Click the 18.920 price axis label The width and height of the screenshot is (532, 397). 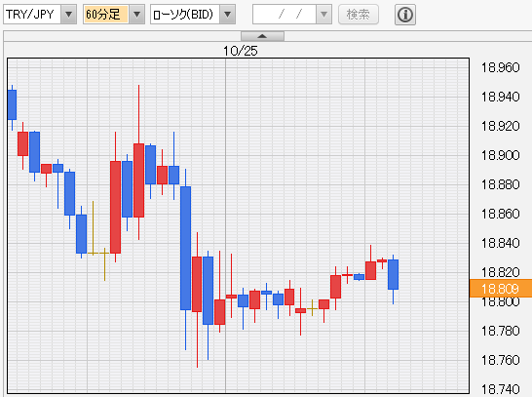(x=500, y=126)
